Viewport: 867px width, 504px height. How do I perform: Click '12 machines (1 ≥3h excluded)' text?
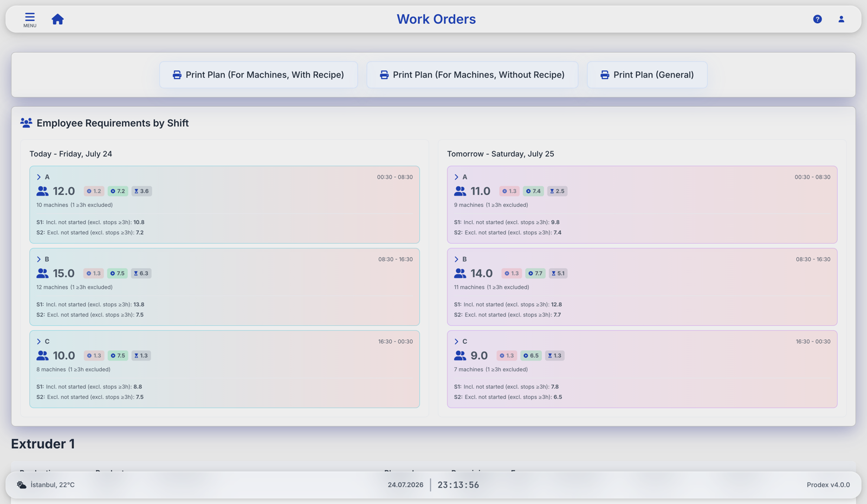tap(74, 287)
